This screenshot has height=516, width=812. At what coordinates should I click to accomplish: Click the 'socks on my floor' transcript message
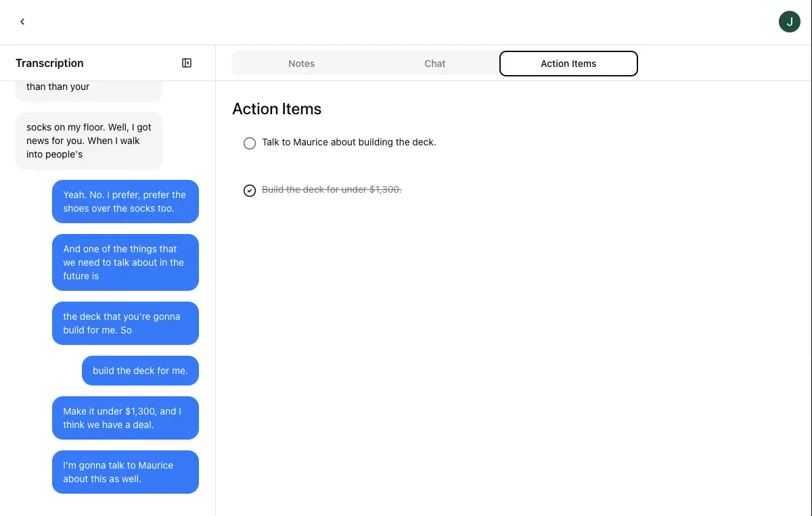click(89, 140)
